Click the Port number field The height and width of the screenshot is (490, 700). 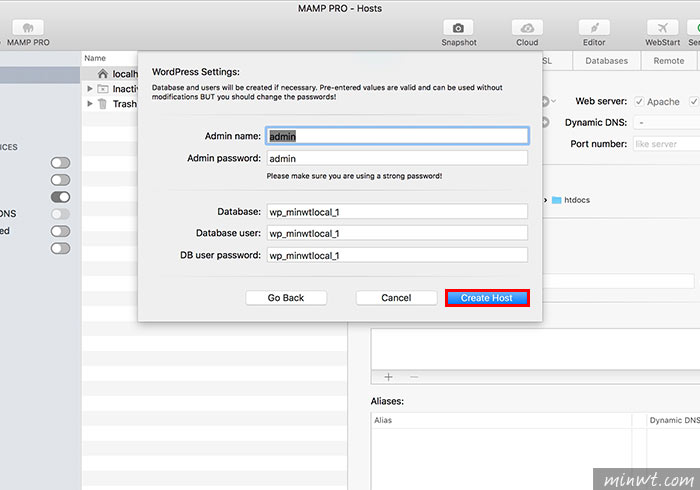click(667, 144)
